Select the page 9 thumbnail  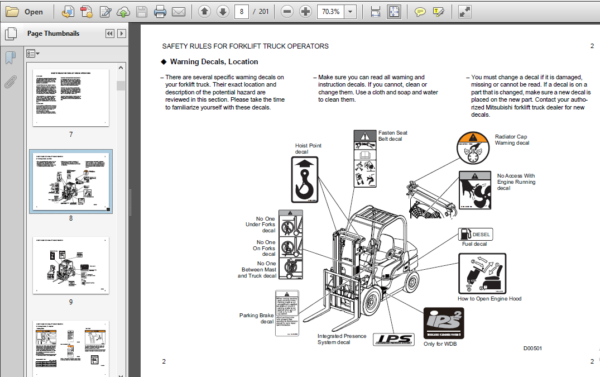point(71,266)
